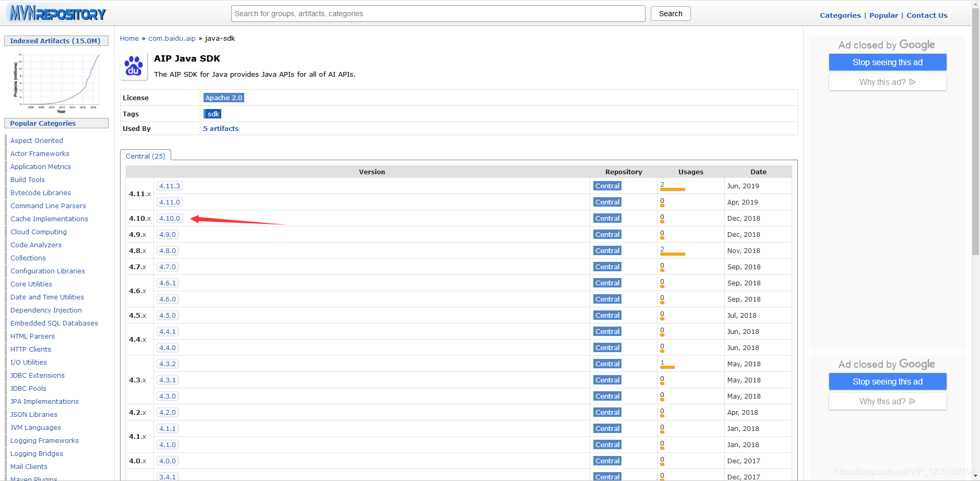Click the Jun, 2019 date for 4.11.3
The height and width of the screenshot is (481, 980).
tap(743, 186)
